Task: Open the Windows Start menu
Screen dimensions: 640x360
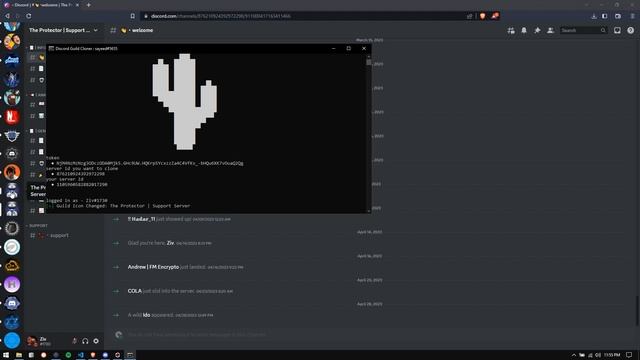Action: pyautogui.click(x=6, y=355)
